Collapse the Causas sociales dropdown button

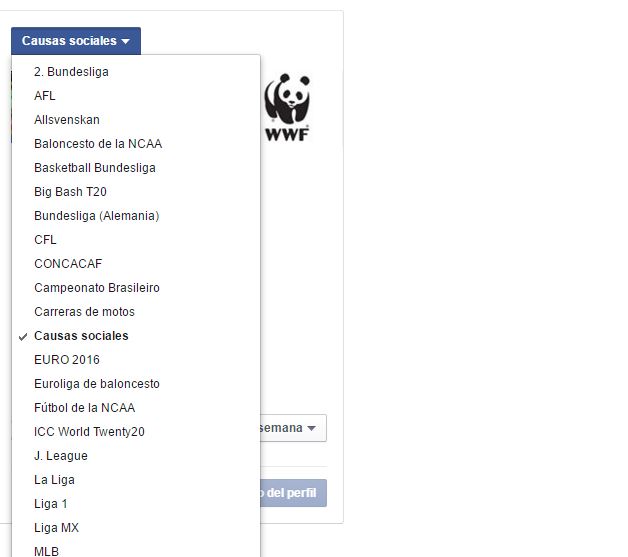pos(76,41)
